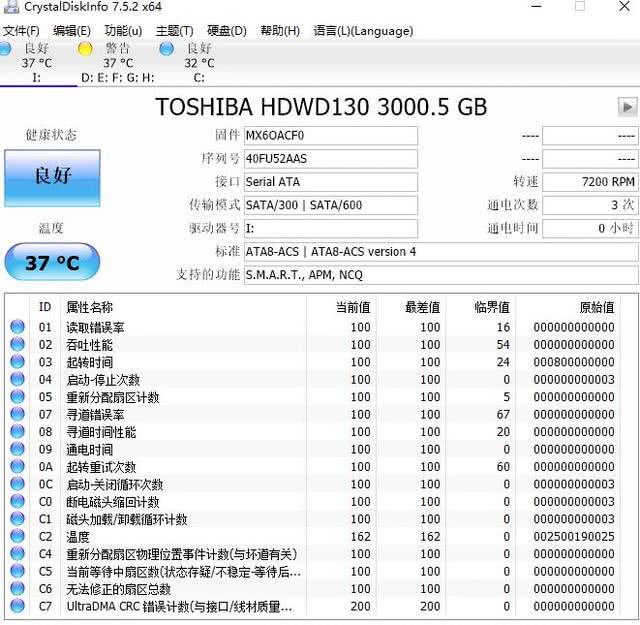Open the 硬盘(D) menu
This screenshot has height=625, width=640.
click(227, 31)
